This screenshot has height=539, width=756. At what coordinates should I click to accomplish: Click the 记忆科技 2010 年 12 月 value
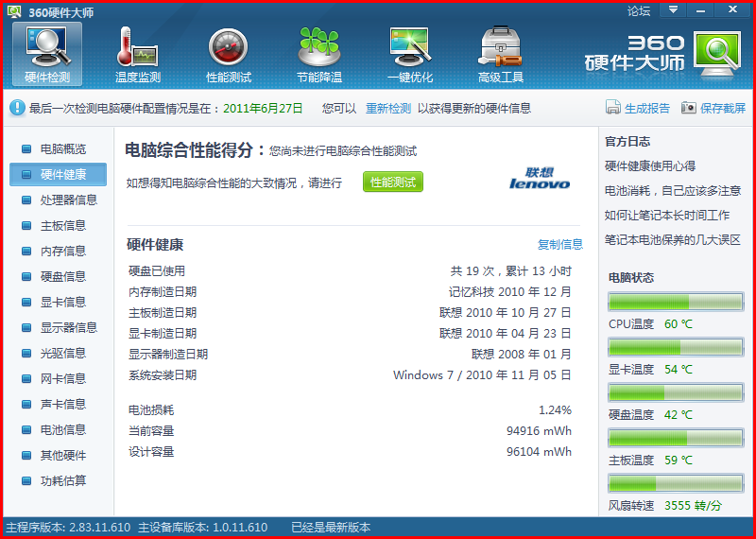pyautogui.click(x=510, y=292)
